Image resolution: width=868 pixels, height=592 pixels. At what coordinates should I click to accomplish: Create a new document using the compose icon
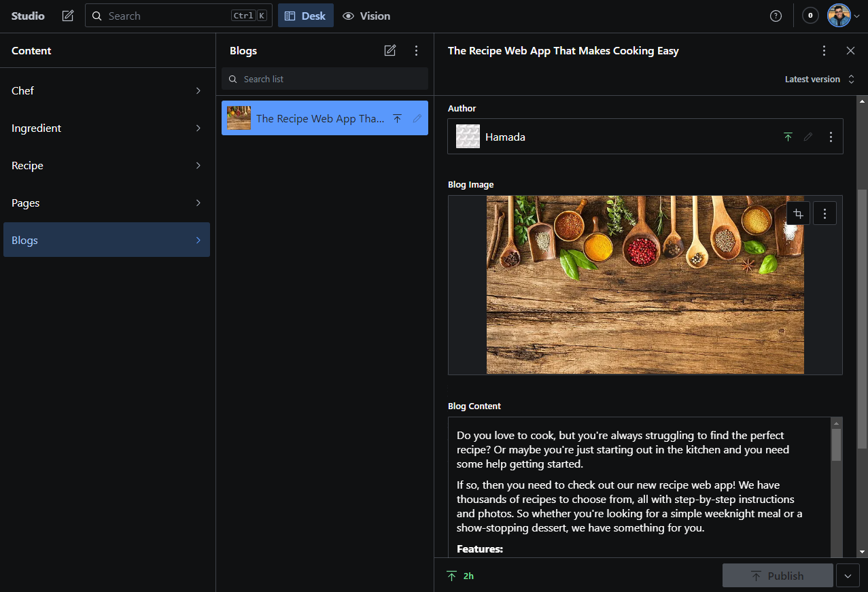67,15
